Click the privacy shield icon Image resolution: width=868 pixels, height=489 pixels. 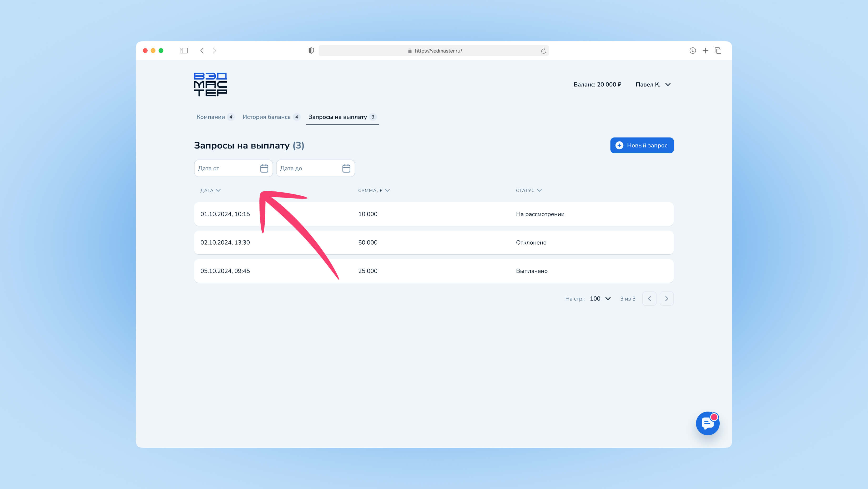pyautogui.click(x=311, y=51)
